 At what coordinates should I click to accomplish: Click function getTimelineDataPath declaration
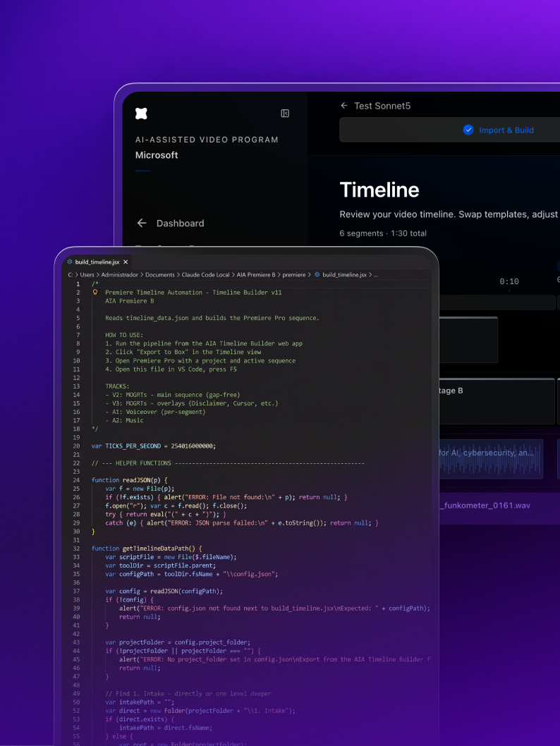coord(147,549)
